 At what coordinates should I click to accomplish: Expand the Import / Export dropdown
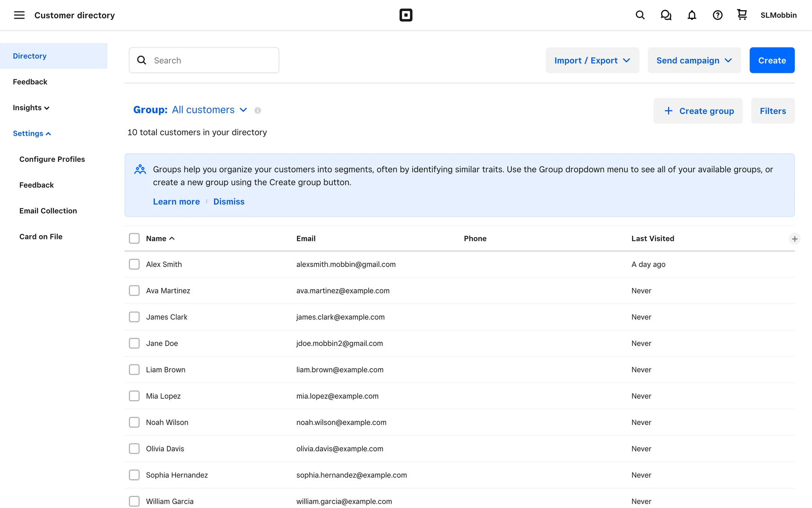(x=592, y=60)
